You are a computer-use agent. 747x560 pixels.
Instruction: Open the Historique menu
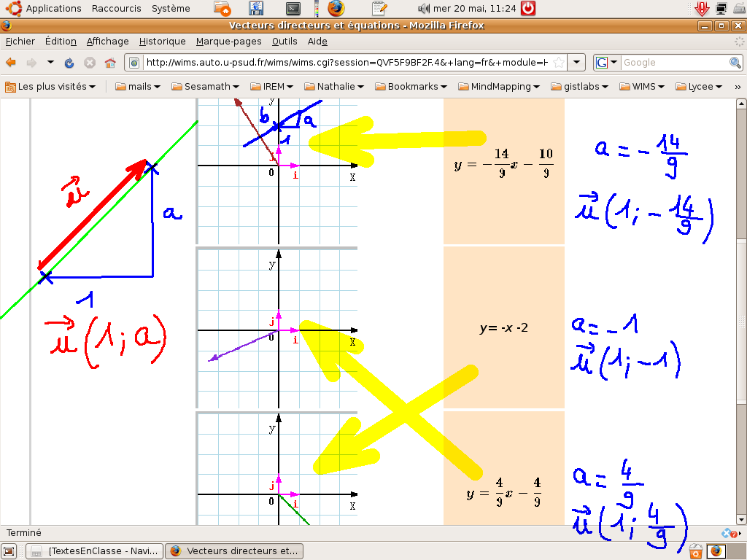tap(162, 42)
